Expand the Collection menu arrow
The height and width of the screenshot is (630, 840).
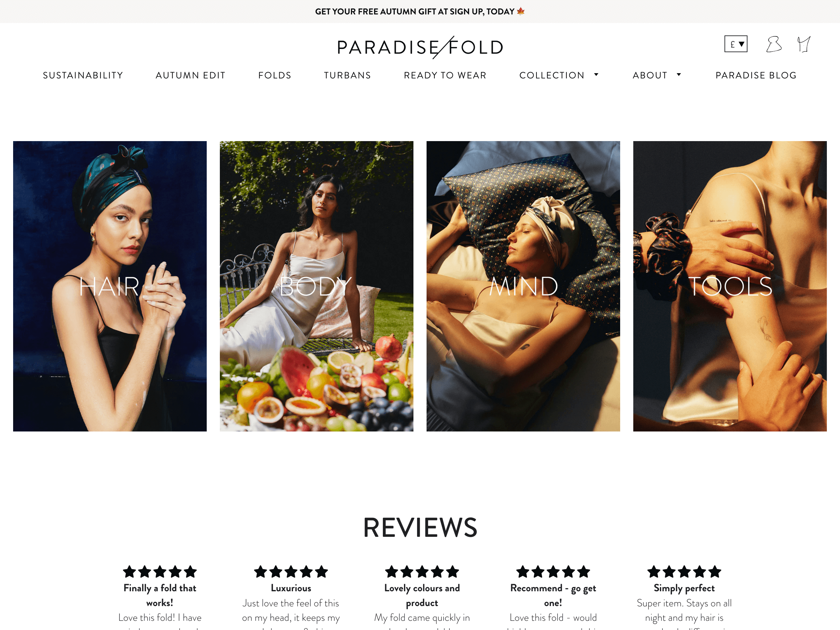(x=596, y=75)
